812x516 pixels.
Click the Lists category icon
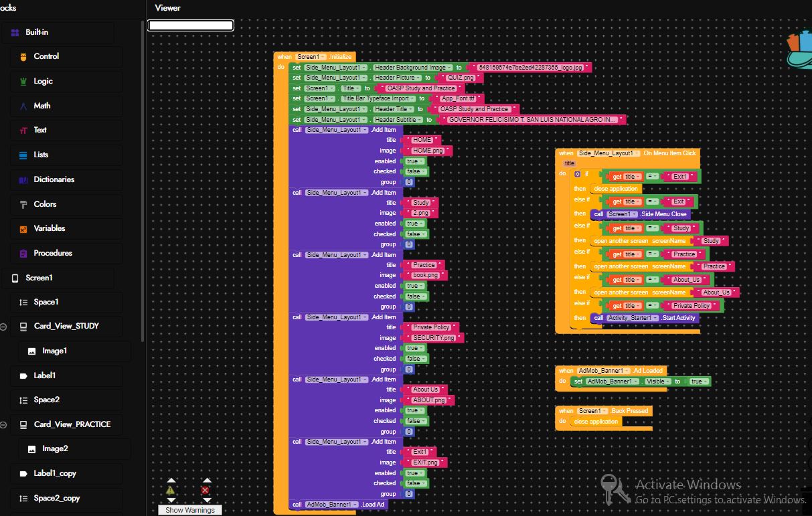coord(23,155)
